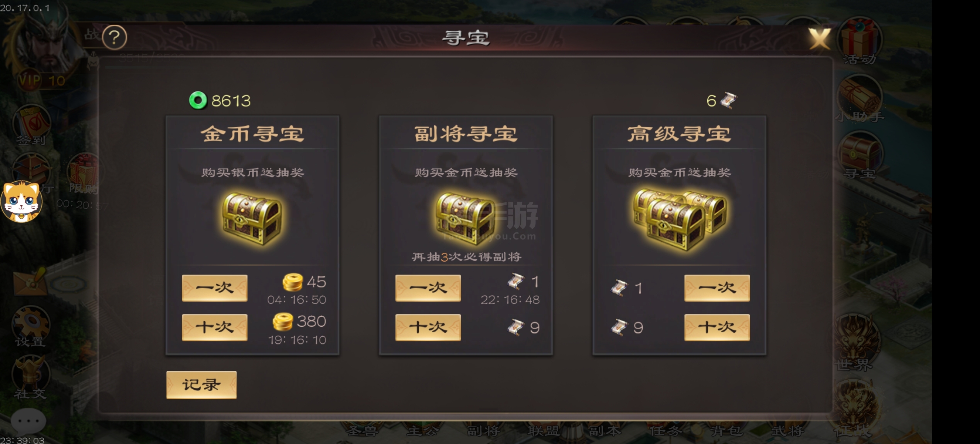Open the help question mark icon
Viewport: 980px width, 444px height.
click(115, 37)
